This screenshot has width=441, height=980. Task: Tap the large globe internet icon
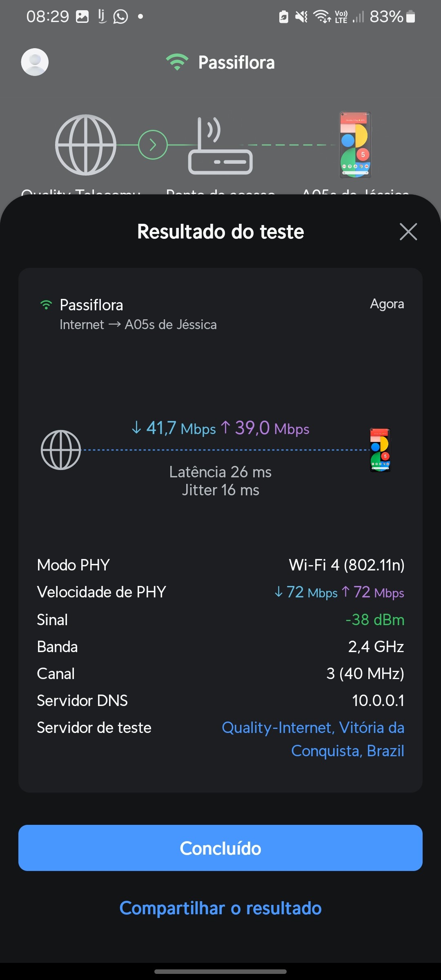tap(86, 145)
